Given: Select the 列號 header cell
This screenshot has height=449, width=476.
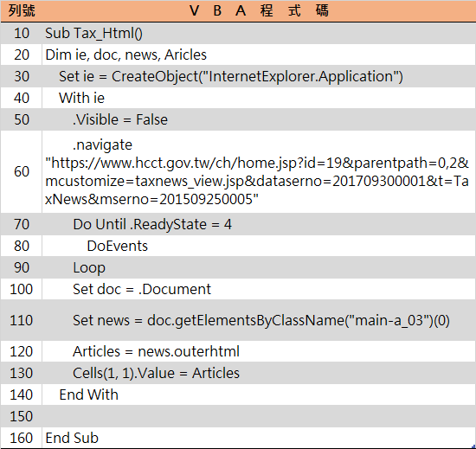Looking at the screenshot, I should (22, 11).
